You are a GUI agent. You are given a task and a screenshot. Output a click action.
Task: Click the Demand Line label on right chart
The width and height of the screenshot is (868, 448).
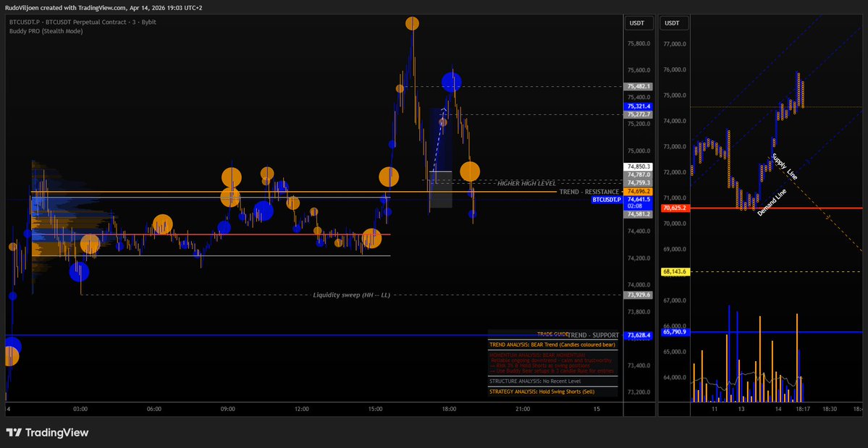[772, 203]
